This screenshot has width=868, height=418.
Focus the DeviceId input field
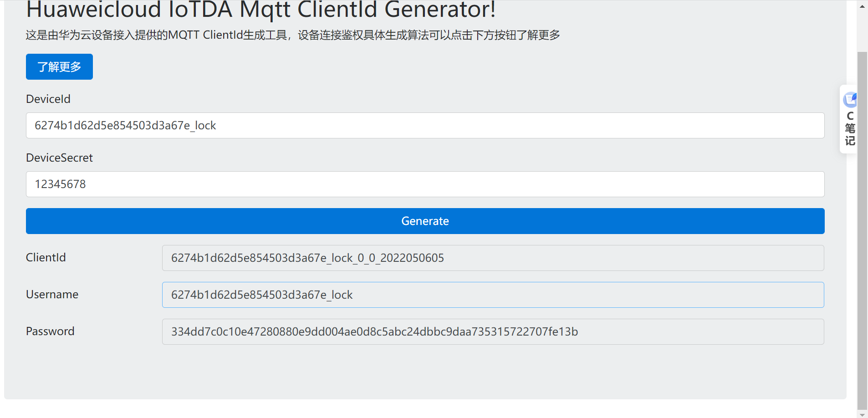click(x=425, y=126)
